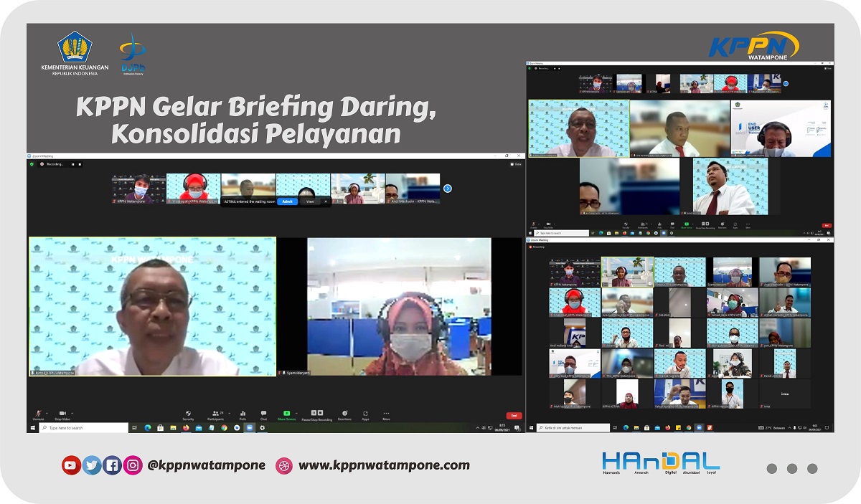Admit ASTINA from the waiting room
The image size is (861, 504).
coord(287,201)
